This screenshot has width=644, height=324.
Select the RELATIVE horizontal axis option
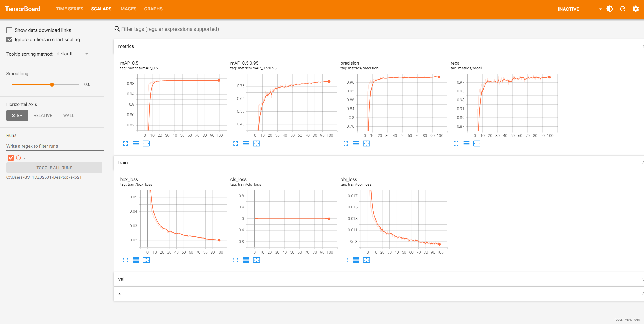click(43, 116)
